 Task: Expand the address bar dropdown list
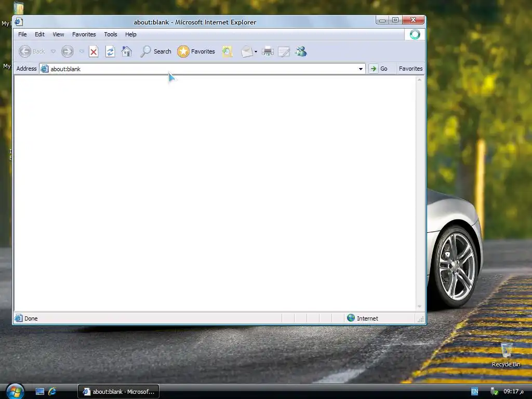[x=361, y=69]
